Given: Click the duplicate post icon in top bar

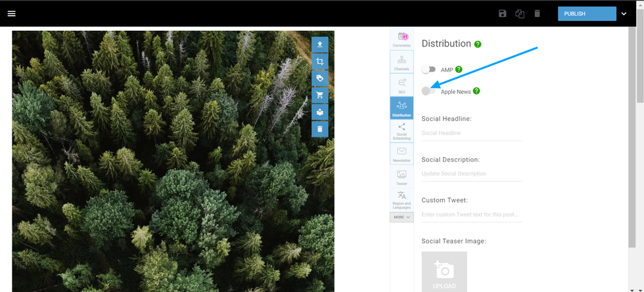Looking at the screenshot, I should click(520, 14).
